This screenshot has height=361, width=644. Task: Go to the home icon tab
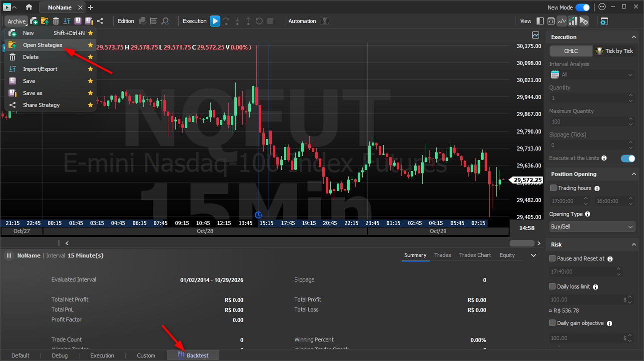29,7
